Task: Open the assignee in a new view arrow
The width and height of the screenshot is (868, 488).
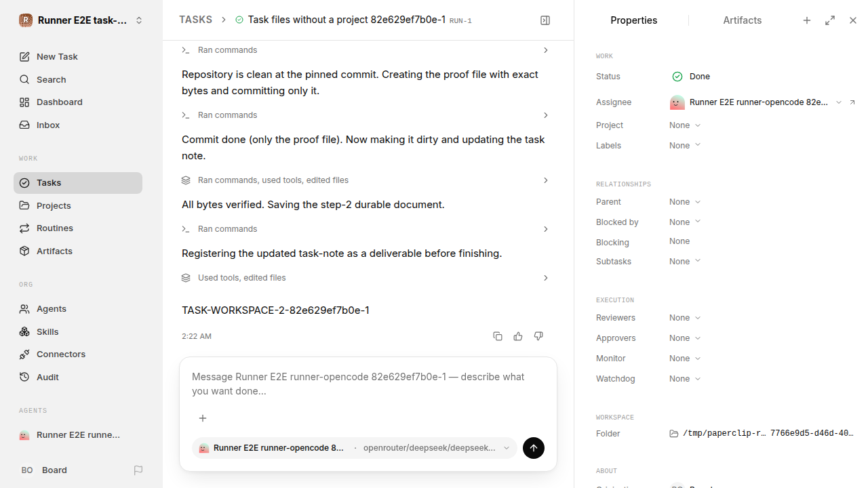Action: 852,102
